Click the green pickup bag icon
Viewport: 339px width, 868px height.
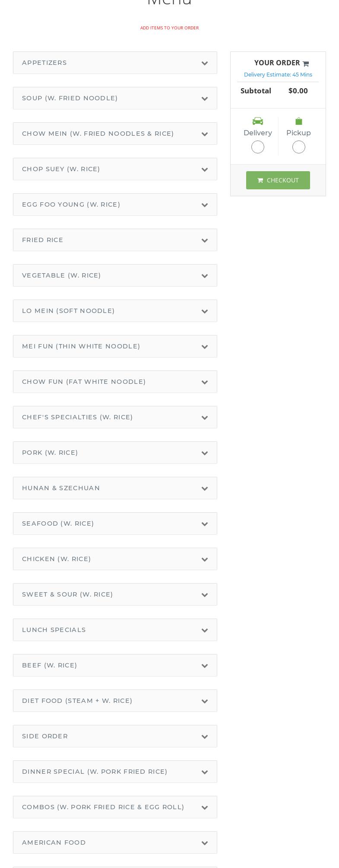click(x=298, y=121)
